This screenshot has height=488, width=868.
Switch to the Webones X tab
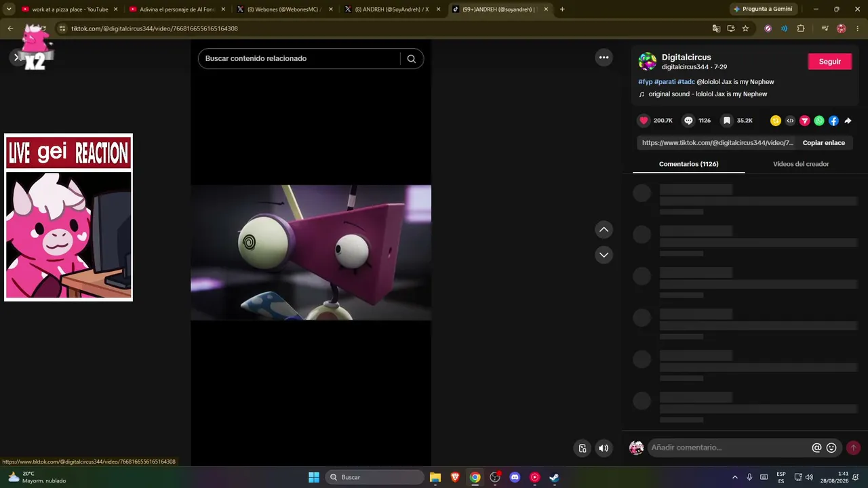284,9
